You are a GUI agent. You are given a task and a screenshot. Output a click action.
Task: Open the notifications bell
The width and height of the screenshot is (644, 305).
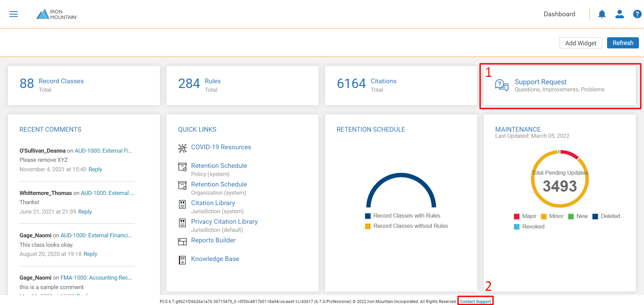pyautogui.click(x=602, y=14)
